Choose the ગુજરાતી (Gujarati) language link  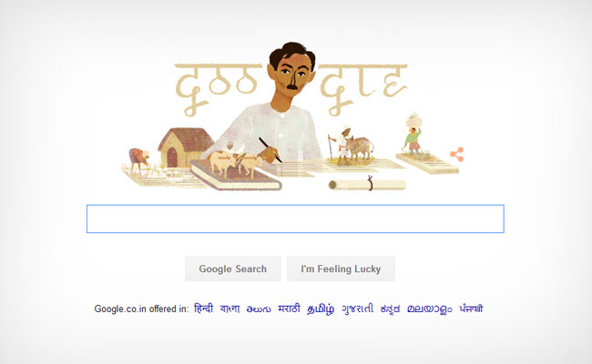(x=358, y=308)
